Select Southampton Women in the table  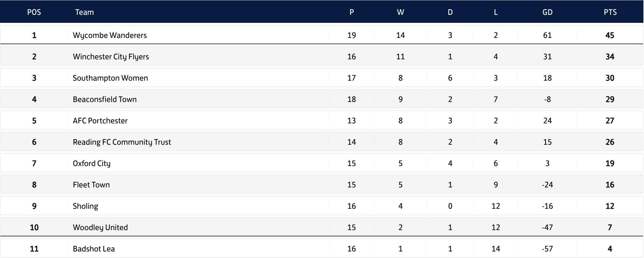point(110,78)
